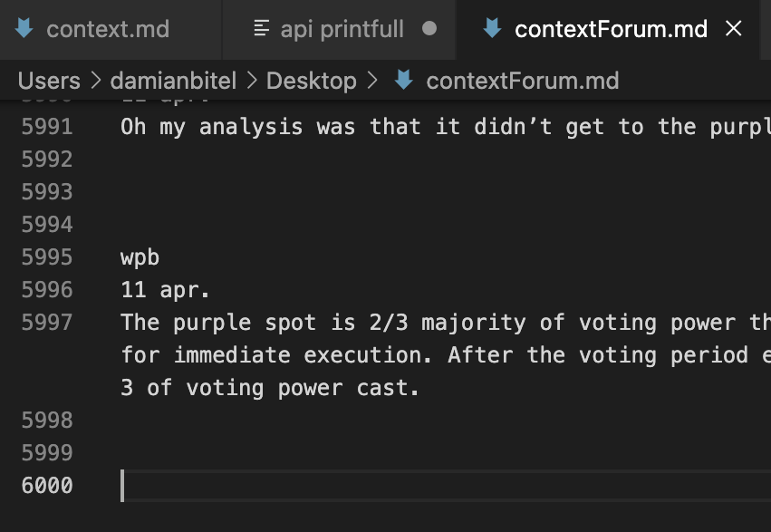Click the markdown icon on contextForum.md tab
Image resolution: width=771 pixels, height=532 pixels.
(x=493, y=29)
